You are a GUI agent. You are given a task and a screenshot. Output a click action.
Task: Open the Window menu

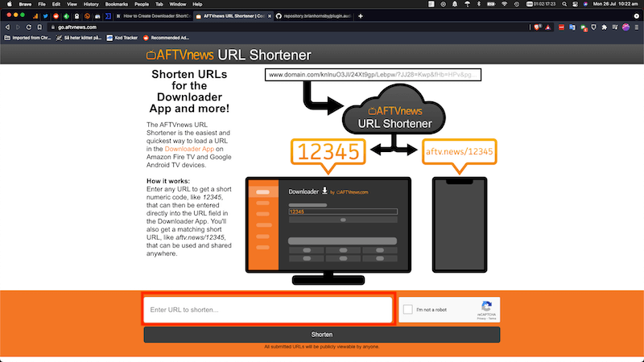[x=177, y=4]
